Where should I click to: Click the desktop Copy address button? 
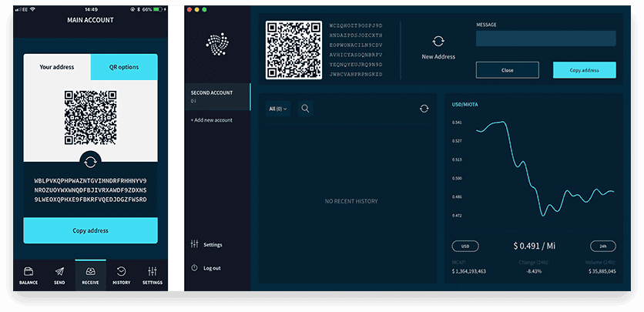pos(585,70)
